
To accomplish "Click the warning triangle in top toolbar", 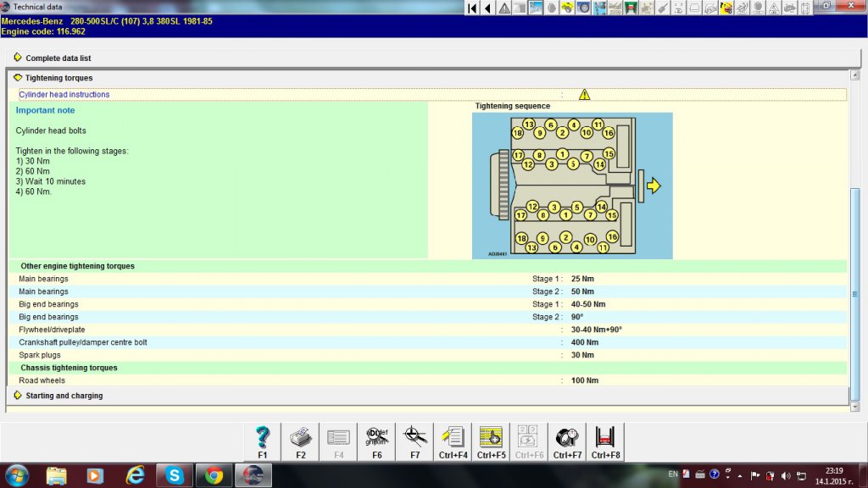I will [x=505, y=8].
